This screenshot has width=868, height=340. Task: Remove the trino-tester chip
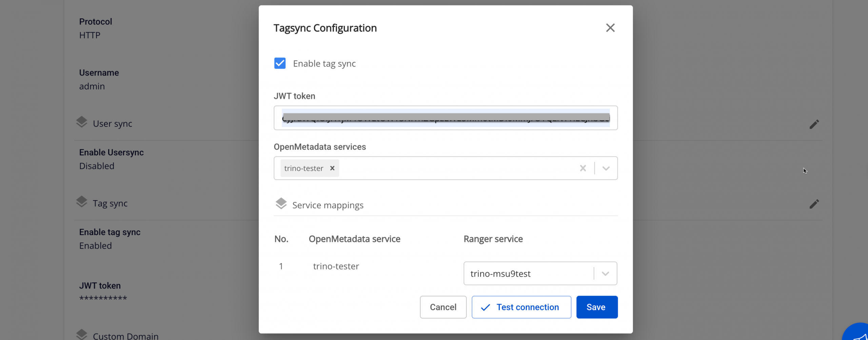[332, 168]
